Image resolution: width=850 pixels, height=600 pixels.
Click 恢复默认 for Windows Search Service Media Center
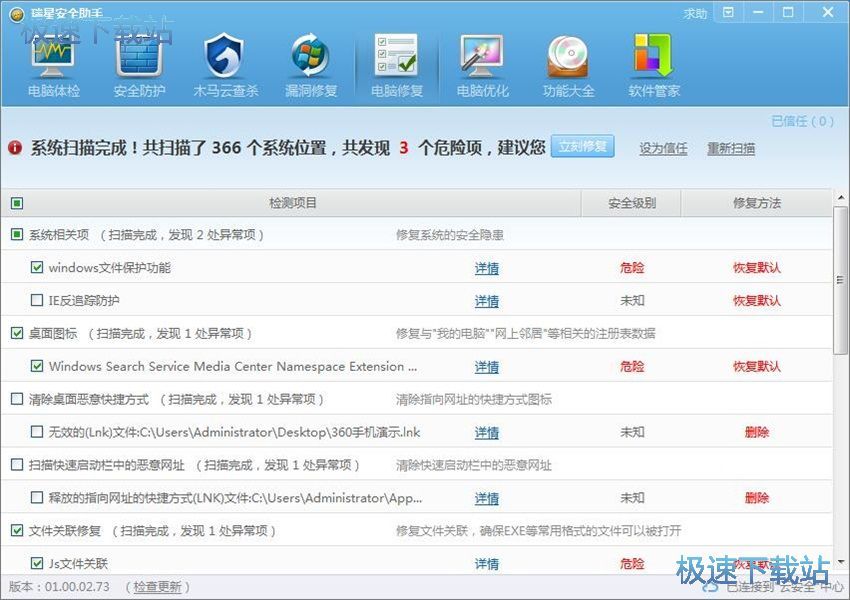[x=757, y=366]
